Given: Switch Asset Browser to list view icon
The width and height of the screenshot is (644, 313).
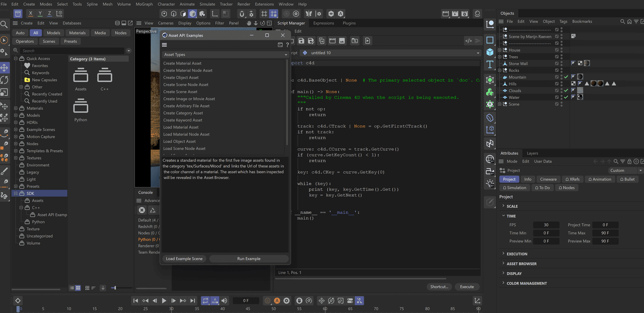Looking at the screenshot, I should [x=72, y=288].
